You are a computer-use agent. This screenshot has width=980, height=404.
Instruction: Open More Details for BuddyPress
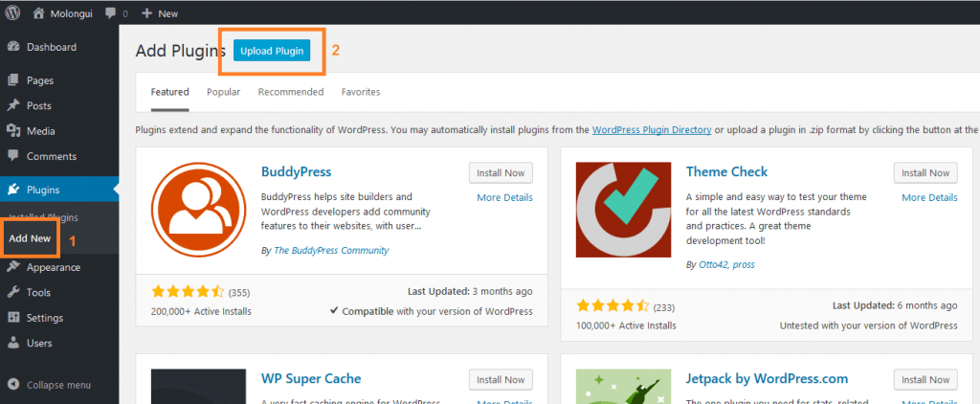505,197
